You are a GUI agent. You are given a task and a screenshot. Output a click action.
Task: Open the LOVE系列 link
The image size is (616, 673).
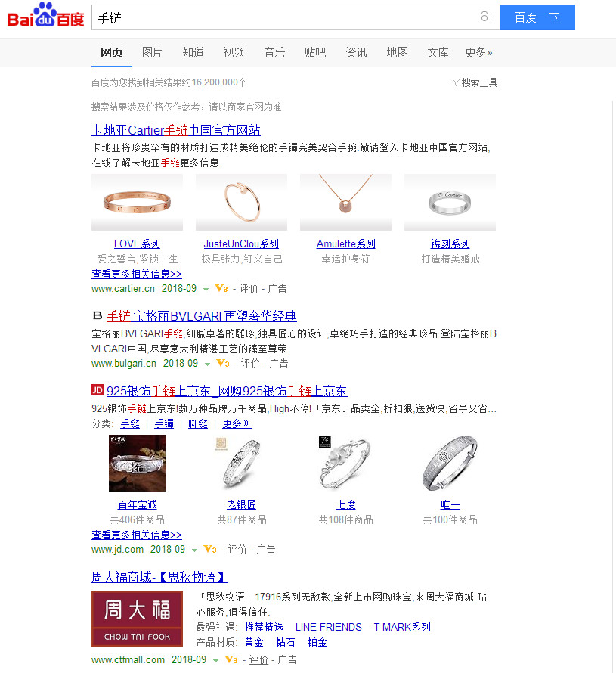click(x=138, y=243)
